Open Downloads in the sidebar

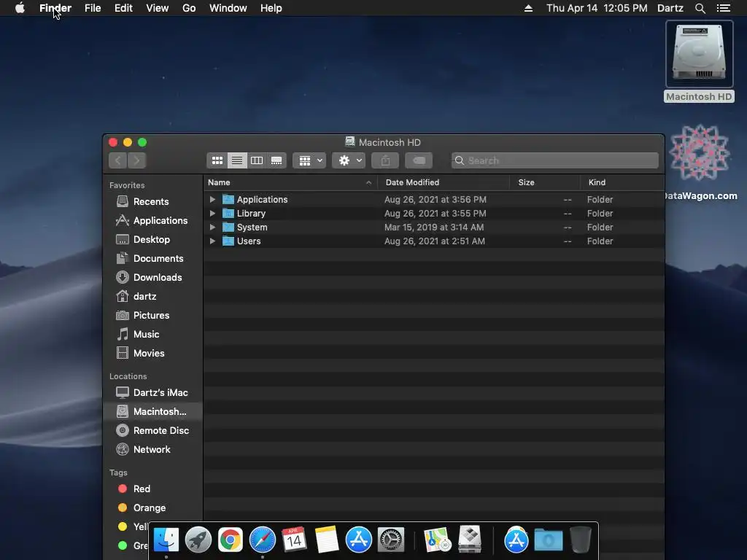coord(153,277)
